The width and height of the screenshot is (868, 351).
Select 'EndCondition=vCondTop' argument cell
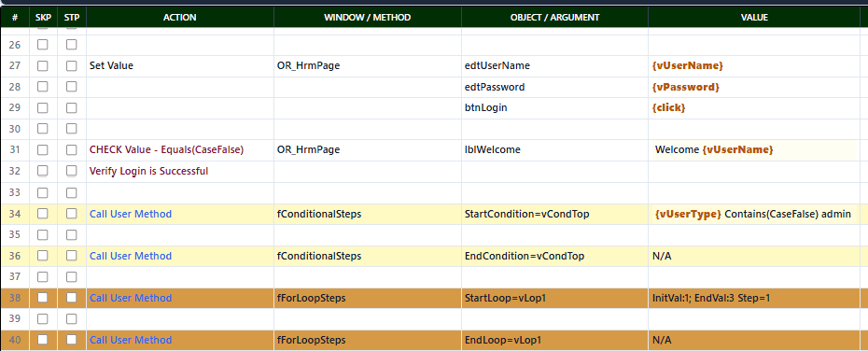554,256
